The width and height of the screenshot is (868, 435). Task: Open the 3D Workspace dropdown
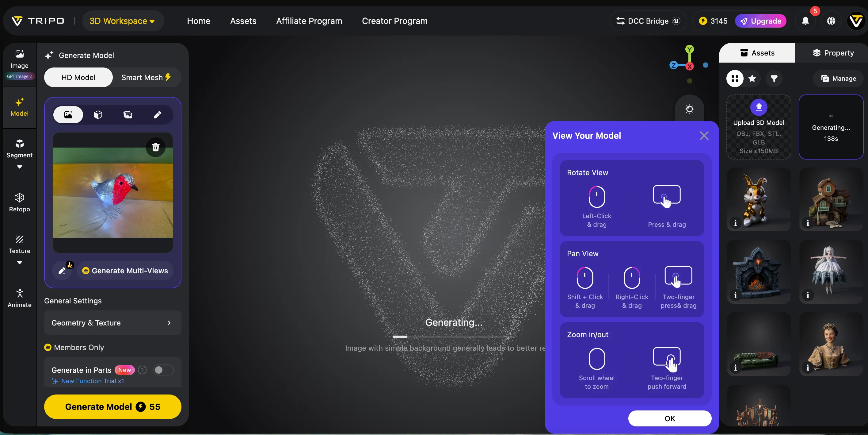[123, 21]
